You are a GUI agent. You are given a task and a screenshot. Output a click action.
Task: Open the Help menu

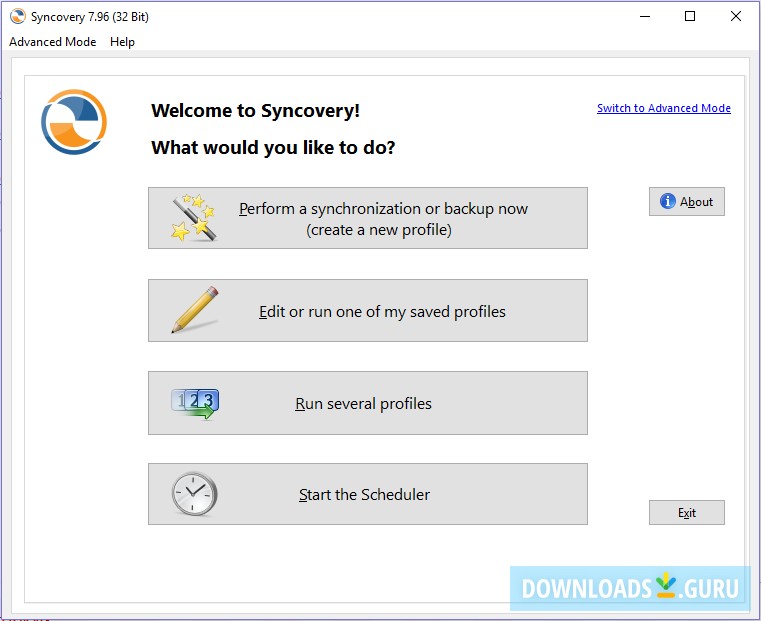pyautogui.click(x=122, y=42)
